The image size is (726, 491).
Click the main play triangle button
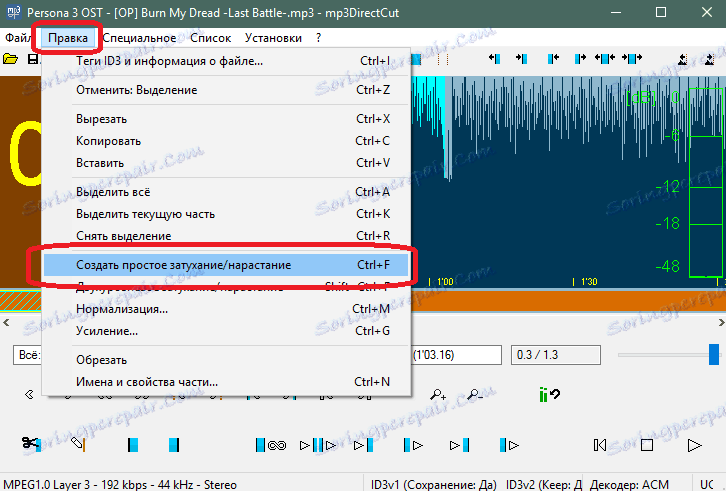tap(694, 445)
